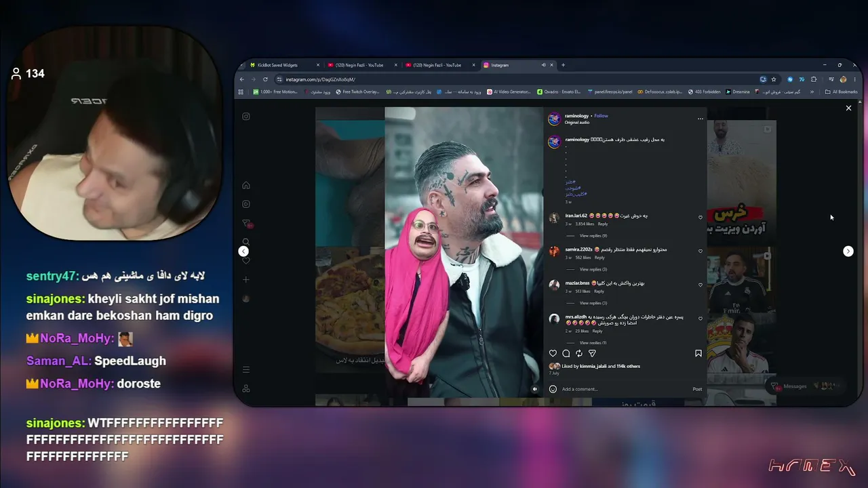
Task: Open 'Free Twitch Overlay...' bookmark
Action: [357, 91]
